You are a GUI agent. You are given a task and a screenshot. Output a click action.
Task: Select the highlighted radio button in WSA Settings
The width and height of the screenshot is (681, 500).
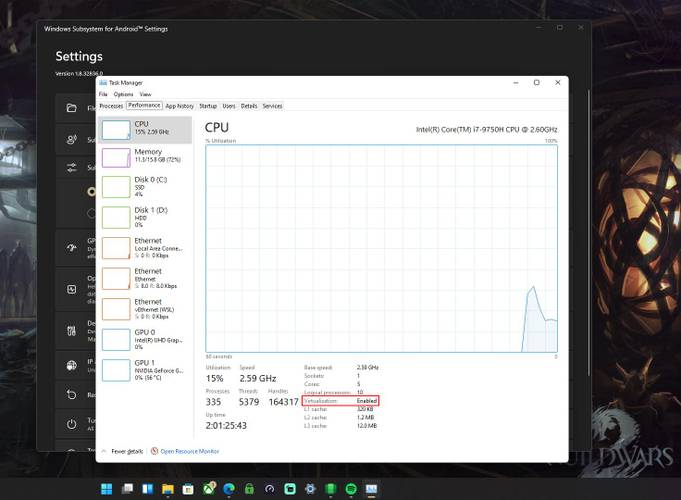pyautogui.click(x=91, y=192)
